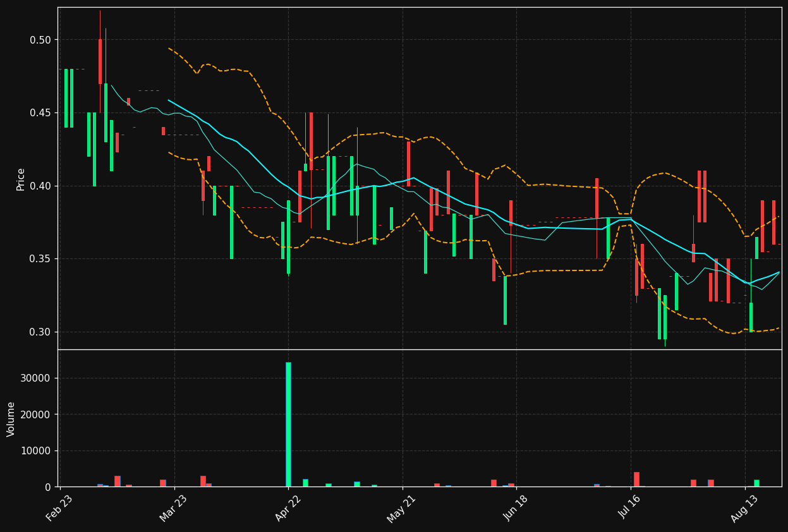Click the 0.40 price axis label
Viewport: 788px width, 532px height.
(x=40, y=186)
